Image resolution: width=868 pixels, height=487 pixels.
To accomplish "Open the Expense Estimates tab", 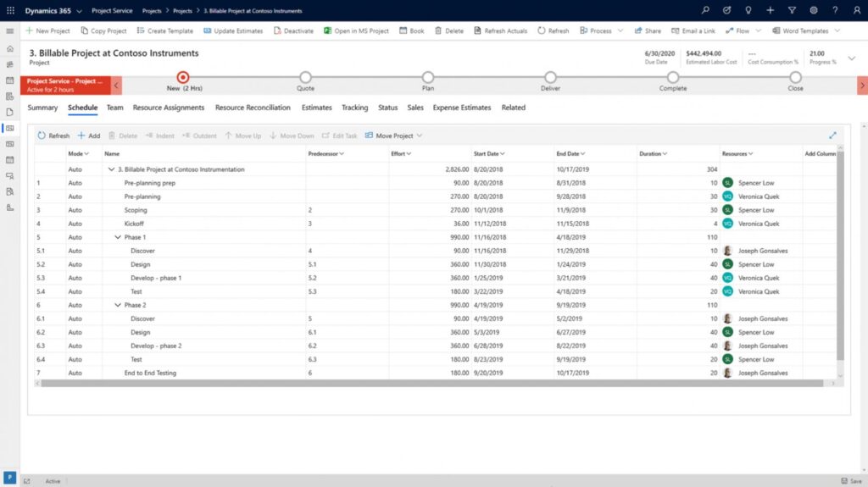I will click(462, 108).
